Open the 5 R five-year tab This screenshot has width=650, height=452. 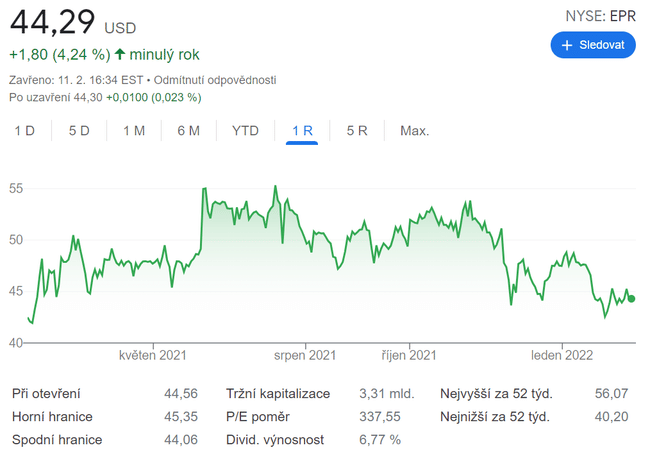[357, 131]
